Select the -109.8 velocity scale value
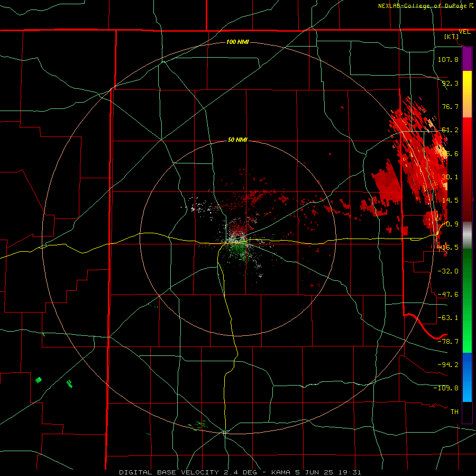This screenshot has height=476, width=476. click(446, 388)
